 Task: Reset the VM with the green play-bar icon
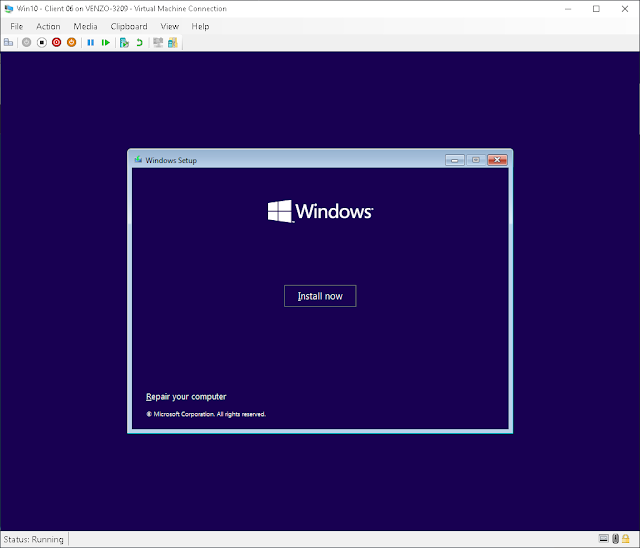106,42
